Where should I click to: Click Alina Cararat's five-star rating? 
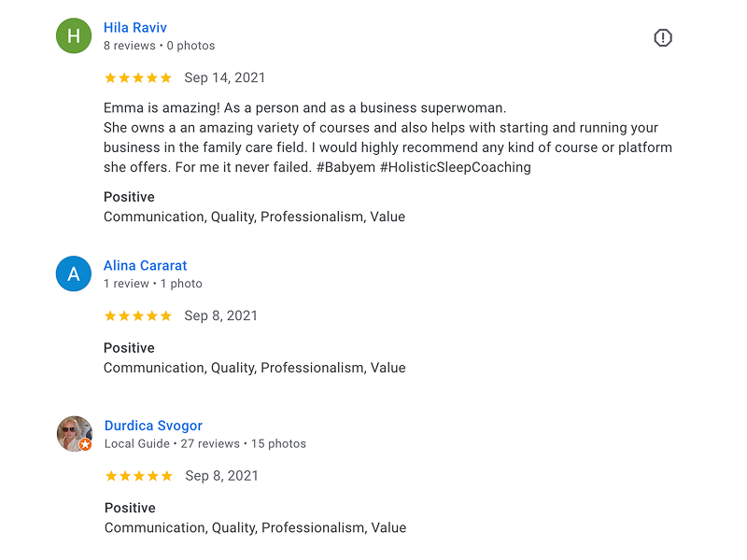(x=138, y=315)
